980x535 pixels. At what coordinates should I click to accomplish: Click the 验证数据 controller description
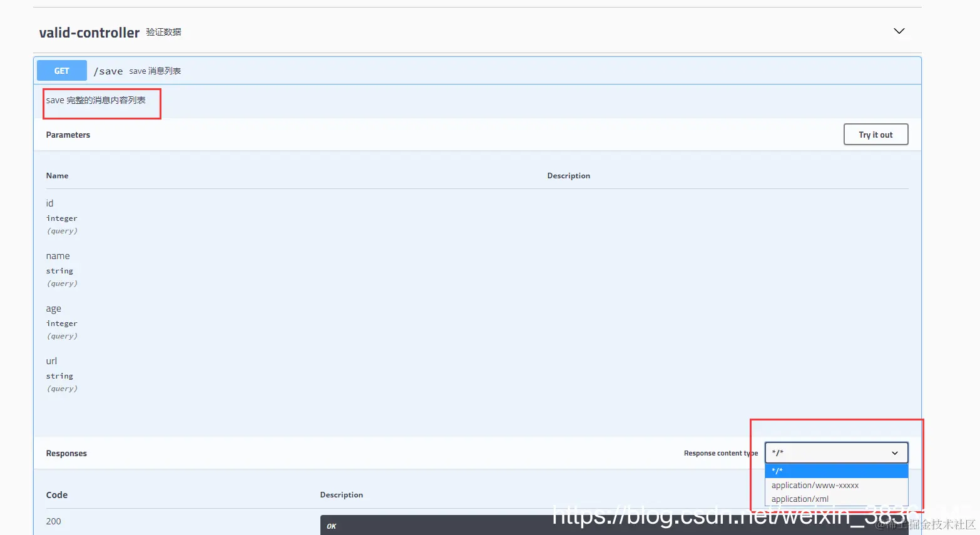coord(163,32)
